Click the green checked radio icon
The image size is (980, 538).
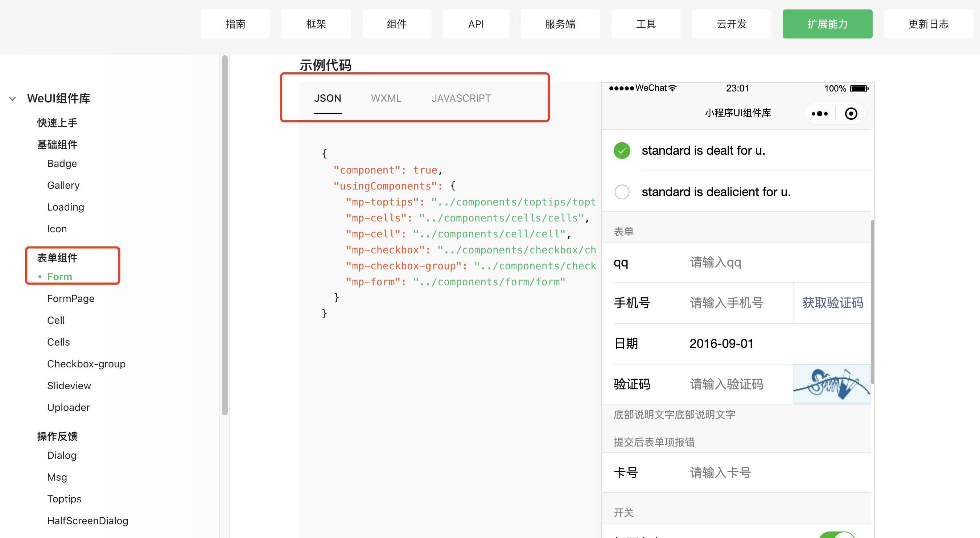pyautogui.click(x=622, y=150)
